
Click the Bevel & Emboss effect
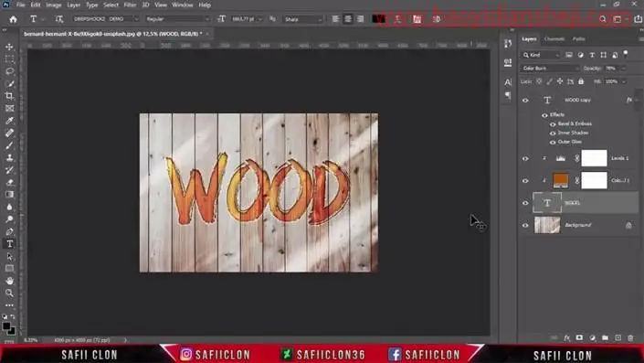(575, 123)
